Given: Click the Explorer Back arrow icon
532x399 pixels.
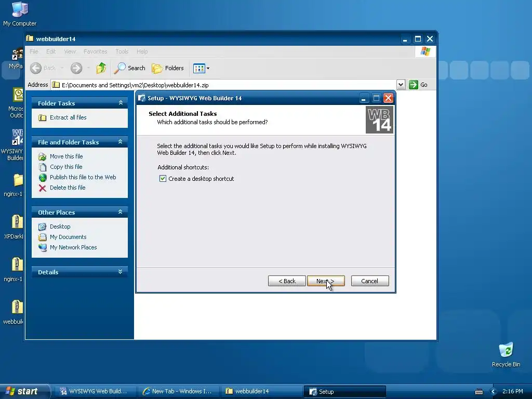Looking at the screenshot, I should coord(36,68).
